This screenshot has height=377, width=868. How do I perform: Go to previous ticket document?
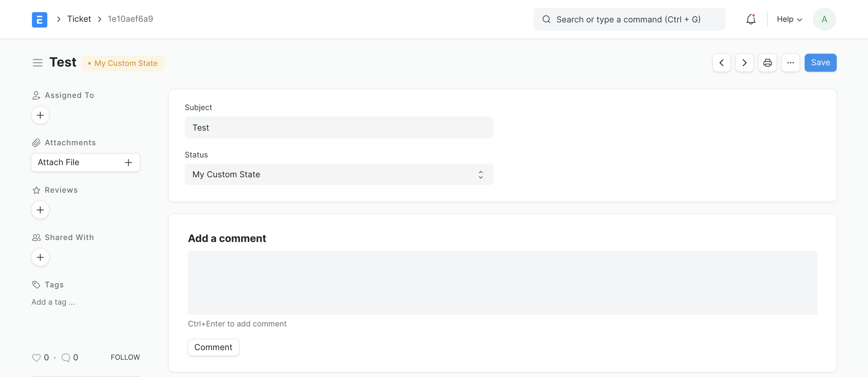click(722, 63)
